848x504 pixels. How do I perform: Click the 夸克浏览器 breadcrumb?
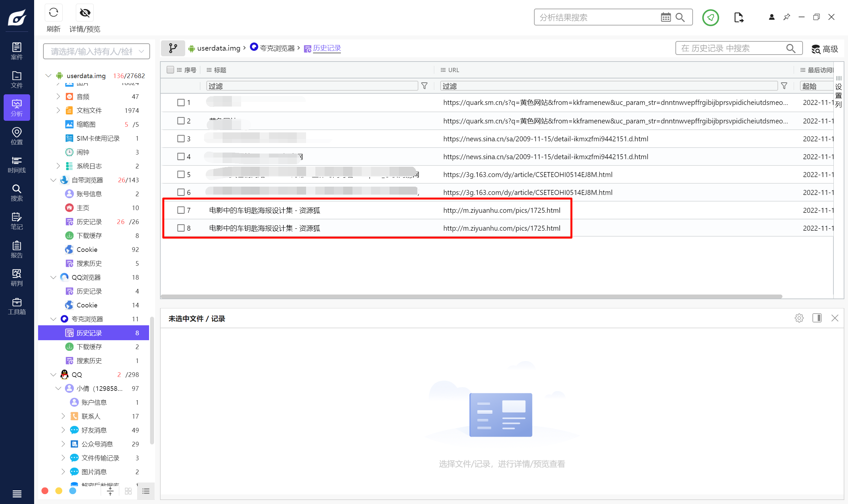(277, 48)
